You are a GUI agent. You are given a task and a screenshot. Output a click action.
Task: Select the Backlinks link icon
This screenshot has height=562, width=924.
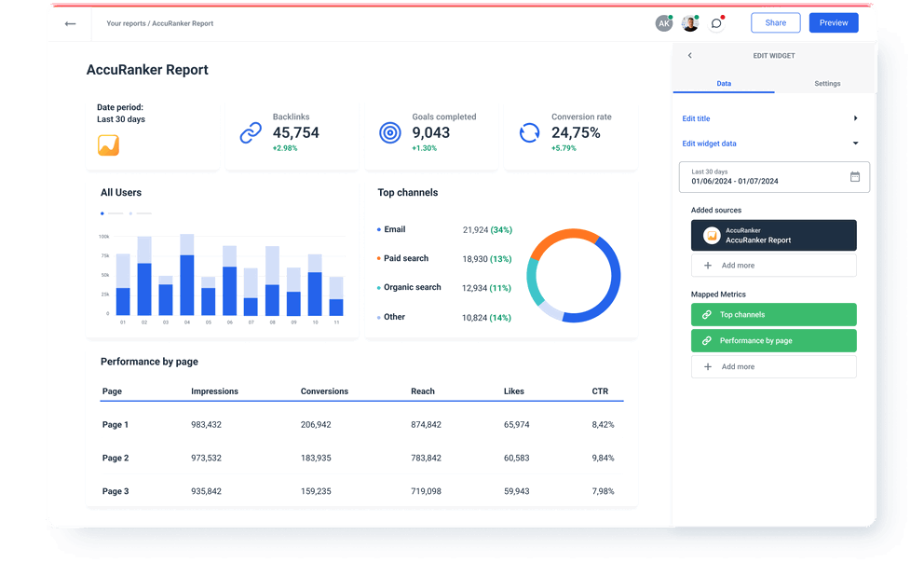click(x=250, y=132)
